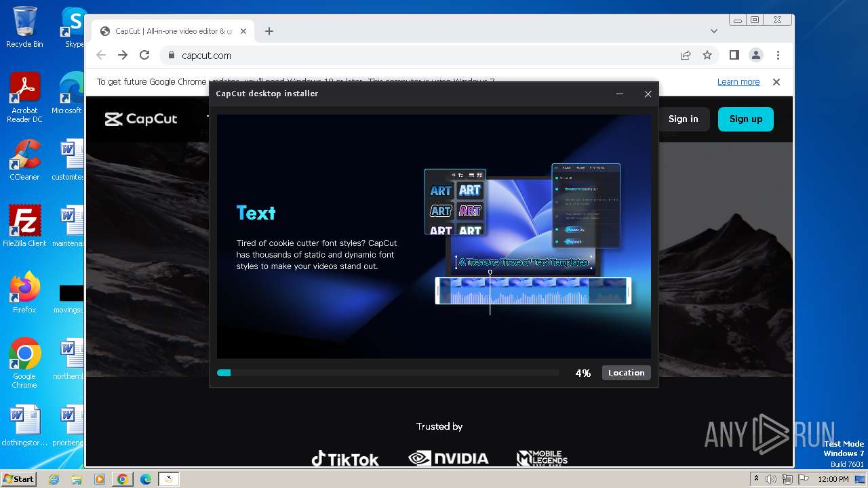The height and width of the screenshot is (488, 868).
Task: Open Recycle Bin desktop icon
Action: 24,27
